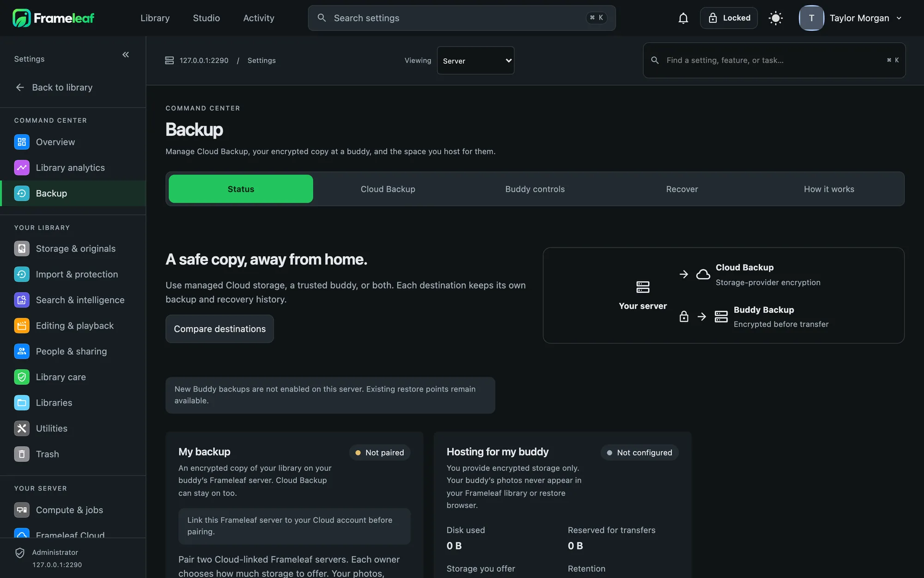Viewport: 924px width, 578px height.
Task: Open Library analytics icon
Action: pyautogui.click(x=22, y=168)
